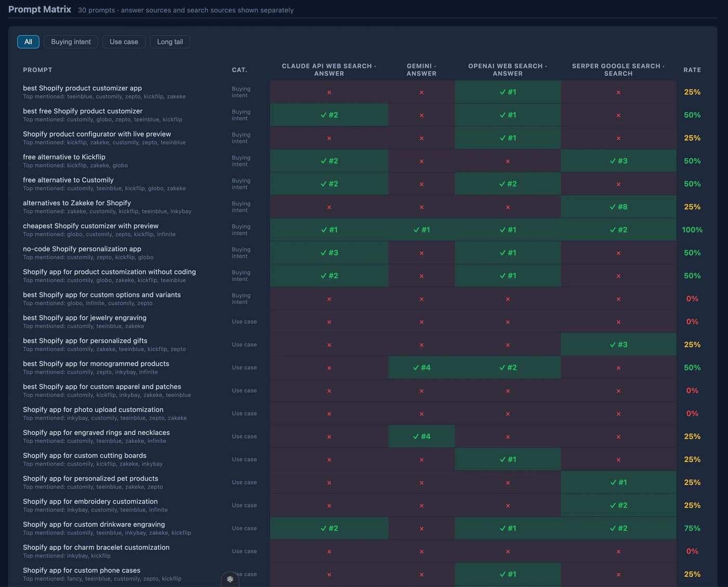Open 'Shopify app for photo upload customization' prompt

coord(93,409)
